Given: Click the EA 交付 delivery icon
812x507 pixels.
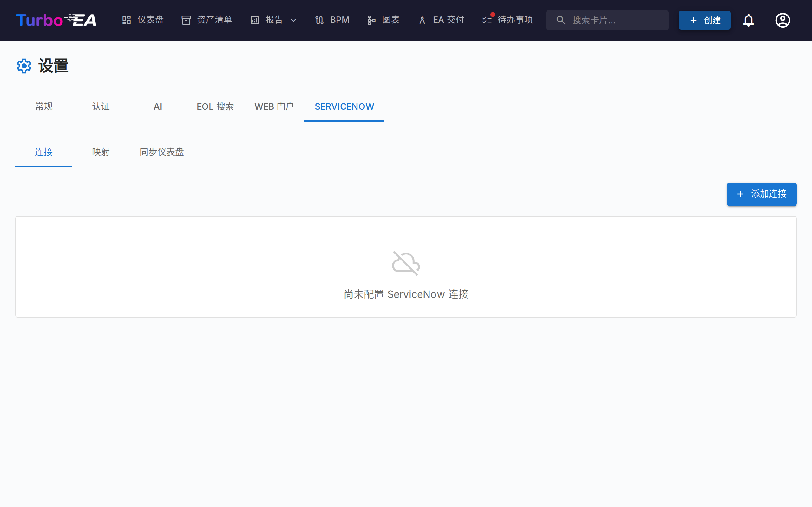Looking at the screenshot, I should 422,20.
